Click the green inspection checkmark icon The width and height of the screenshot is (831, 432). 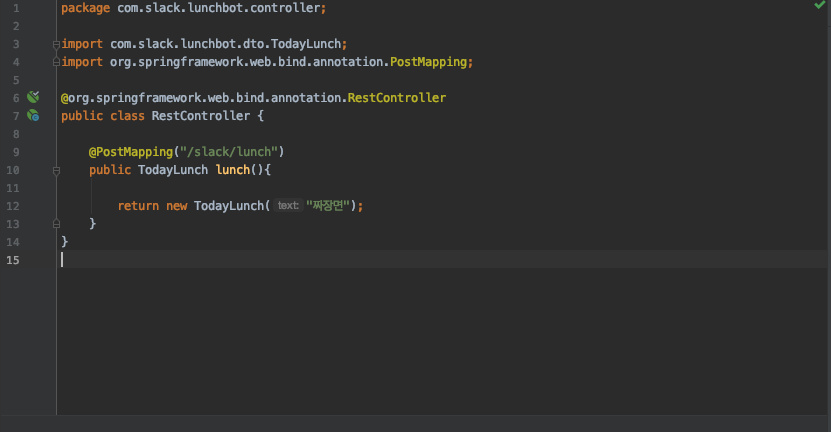(820, 5)
